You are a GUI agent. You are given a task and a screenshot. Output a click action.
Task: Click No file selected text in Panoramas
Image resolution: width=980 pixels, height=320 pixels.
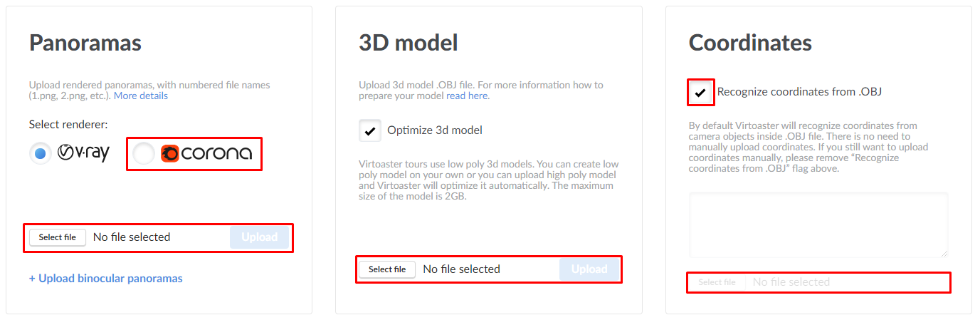132,237
